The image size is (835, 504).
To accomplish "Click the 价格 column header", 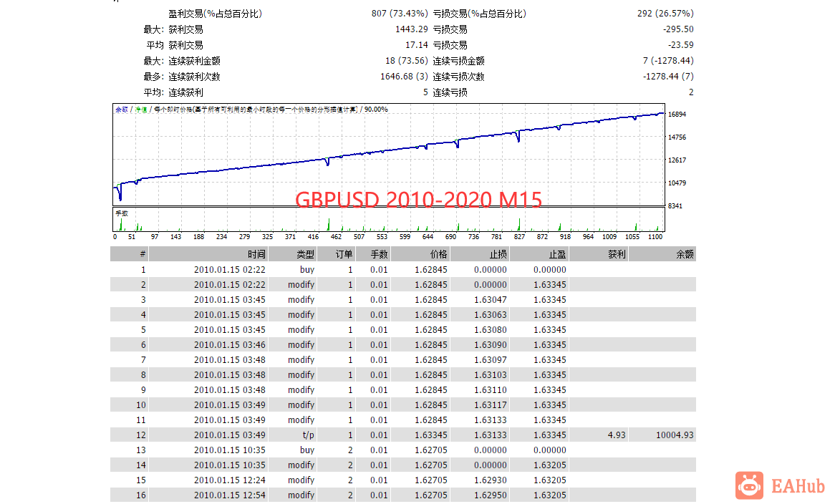I will [x=439, y=254].
